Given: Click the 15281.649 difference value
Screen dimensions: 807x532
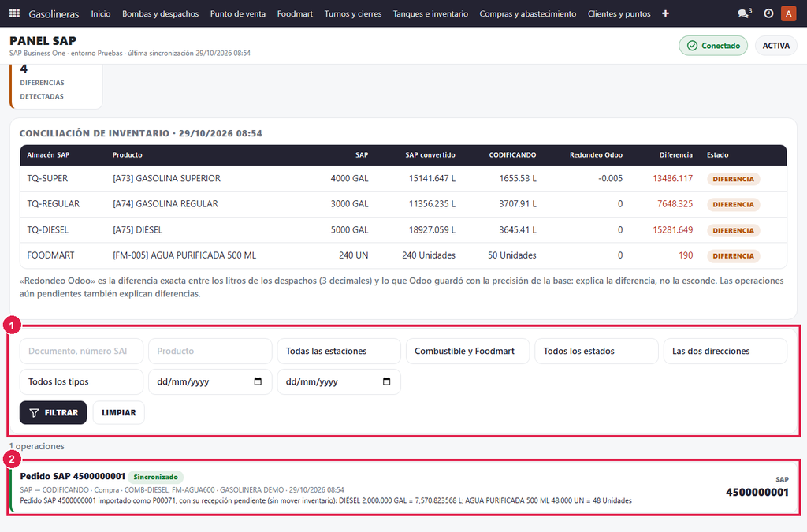Looking at the screenshot, I should coord(673,229).
